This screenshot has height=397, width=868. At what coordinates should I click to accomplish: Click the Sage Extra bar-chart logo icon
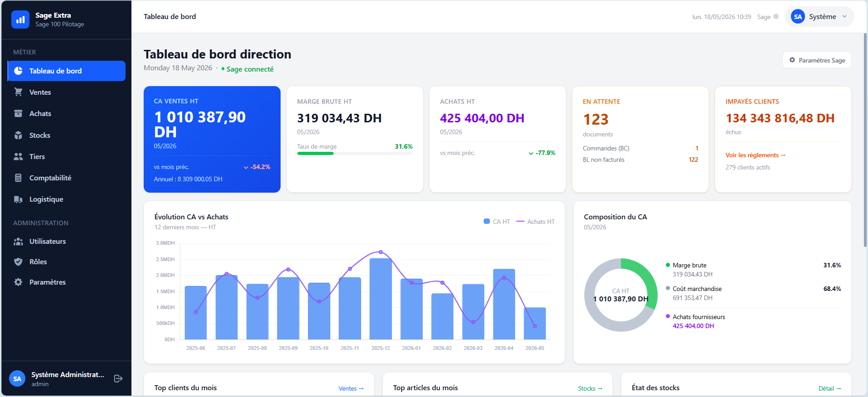click(20, 19)
